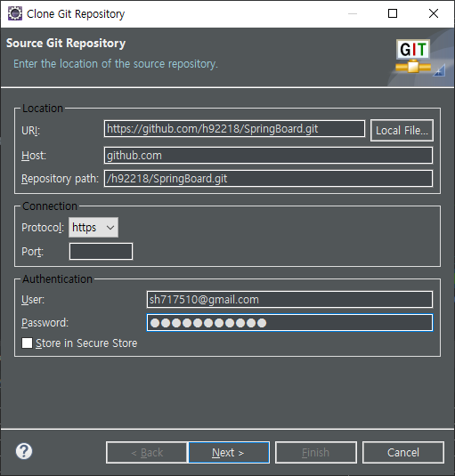Close the Clone Git Repository dialog

click(434, 13)
